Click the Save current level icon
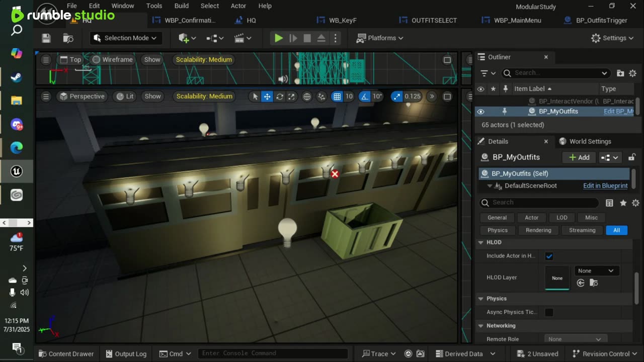Screen dimensions: 644x362 46,38
